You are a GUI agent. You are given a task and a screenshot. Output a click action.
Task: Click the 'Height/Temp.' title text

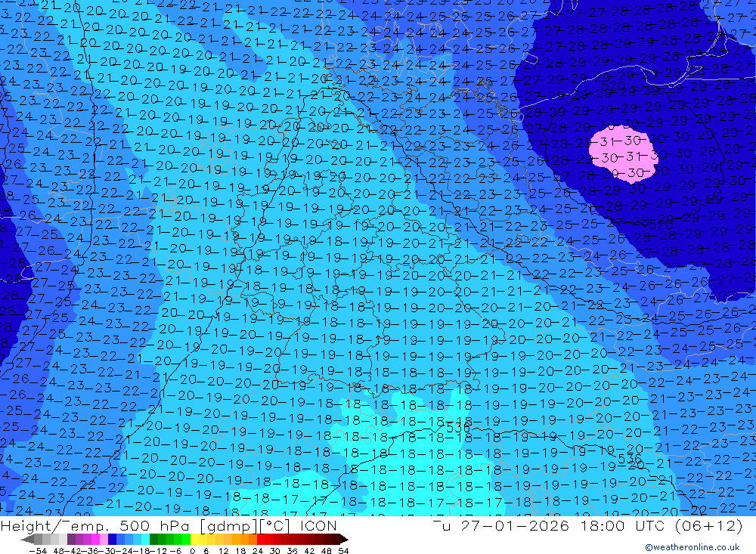coord(53,525)
